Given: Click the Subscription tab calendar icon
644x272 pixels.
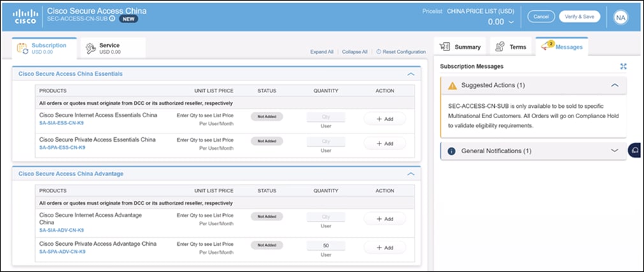Looking at the screenshot, I should (x=22, y=49).
